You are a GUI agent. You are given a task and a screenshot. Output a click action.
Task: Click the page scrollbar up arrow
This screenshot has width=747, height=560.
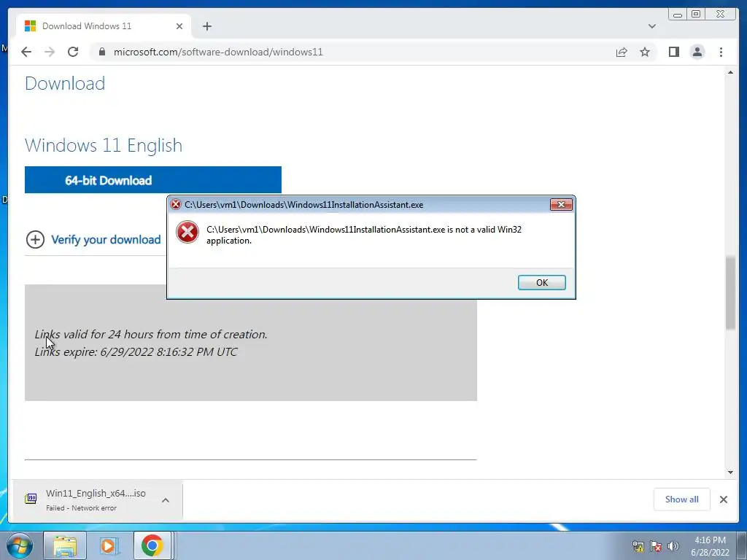coord(730,72)
